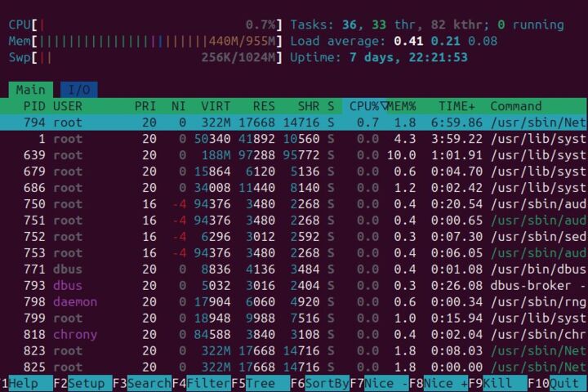The image size is (588, 392).
Task: Select process row with PID 751
Action: tap(294, 220)
